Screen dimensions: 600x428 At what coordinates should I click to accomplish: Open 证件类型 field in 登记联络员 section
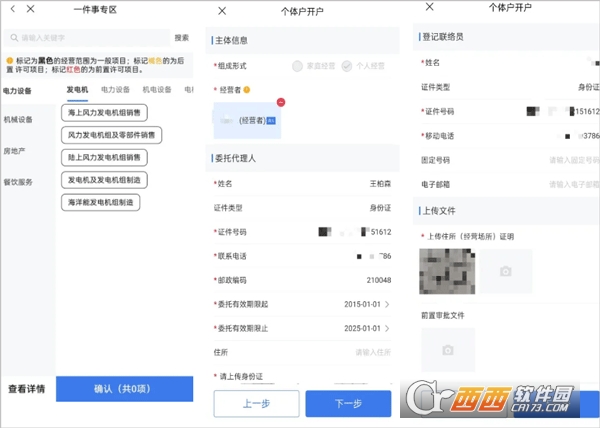[510, 87]
